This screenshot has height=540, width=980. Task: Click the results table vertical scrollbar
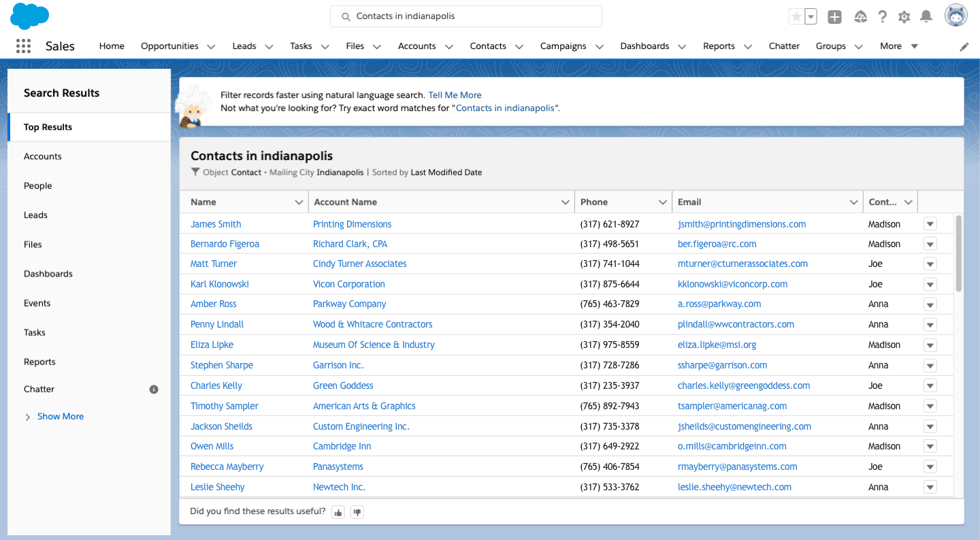(959, 253)
